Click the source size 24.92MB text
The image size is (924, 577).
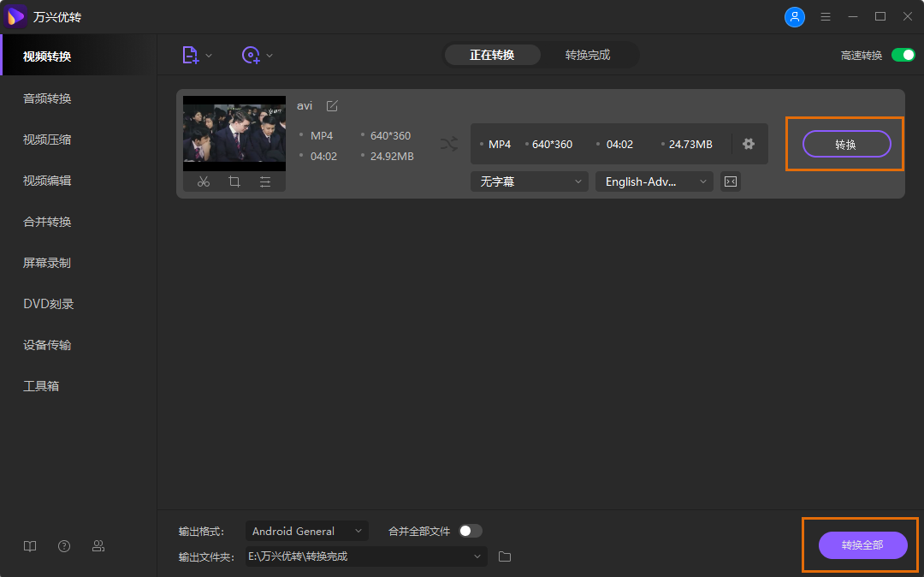click(392, 156)
